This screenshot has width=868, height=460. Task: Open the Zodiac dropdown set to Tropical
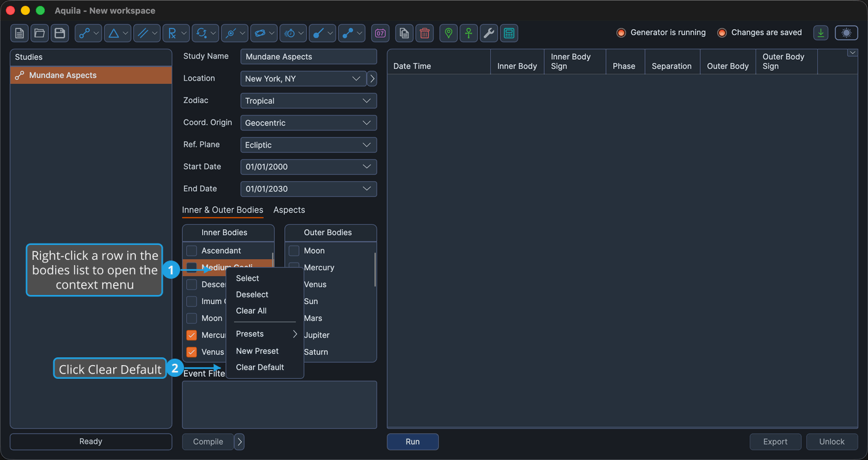(x=309, y=101)
